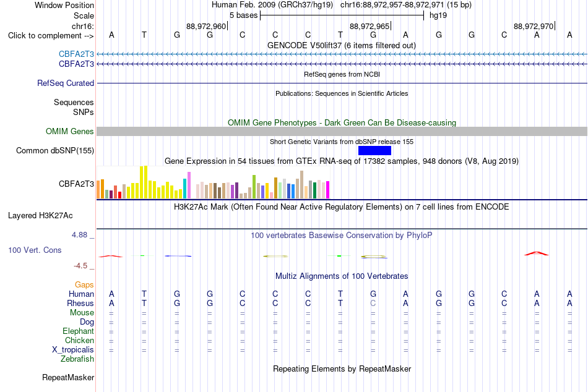Click the 'chr16:' ruler label
This screenshot has height=392, width=588.
[82, 26]
